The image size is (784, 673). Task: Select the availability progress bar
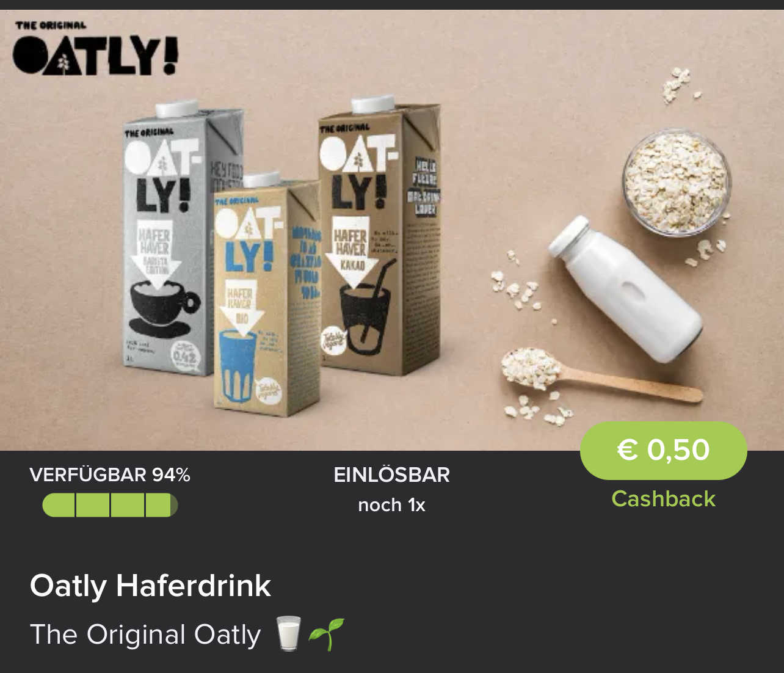(x=110, y=505)
